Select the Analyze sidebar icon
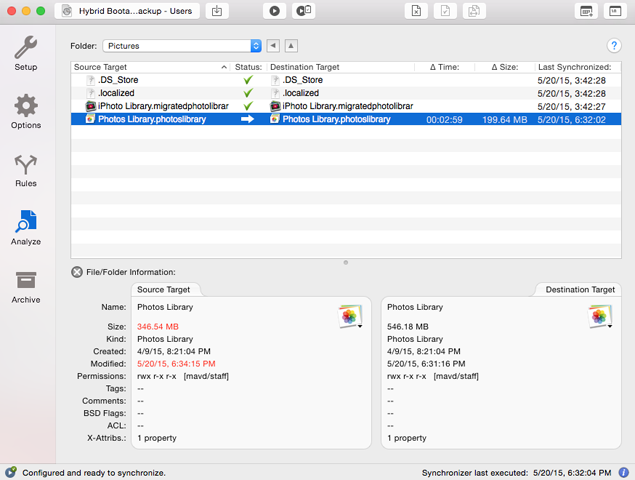This screenshot has width=635, height=480. 26,228
